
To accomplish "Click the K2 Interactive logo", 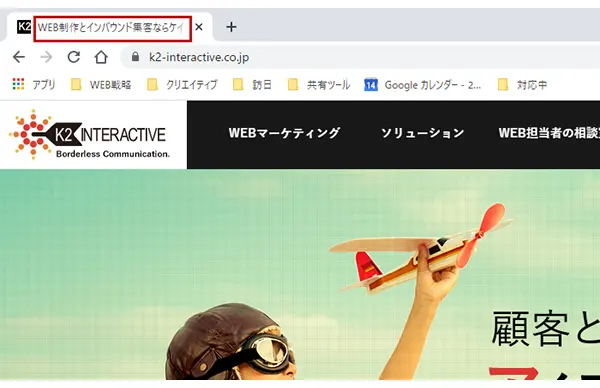I will coord(89,134).
